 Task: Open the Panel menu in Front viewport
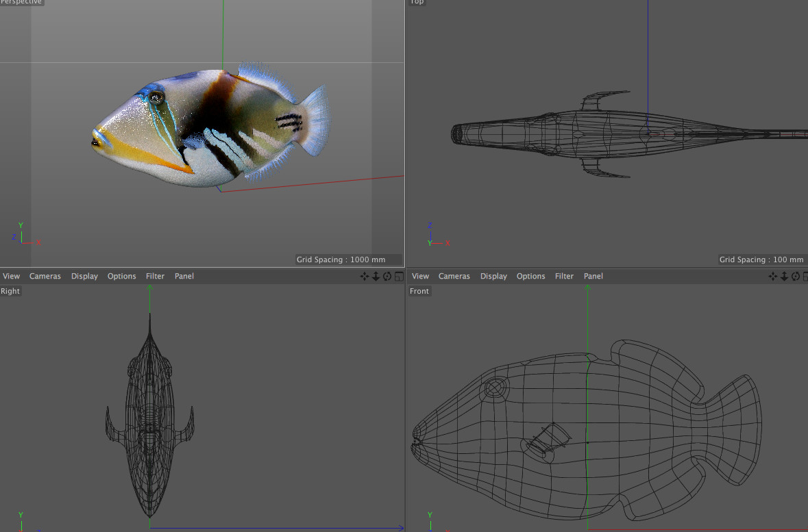[593, 277]
